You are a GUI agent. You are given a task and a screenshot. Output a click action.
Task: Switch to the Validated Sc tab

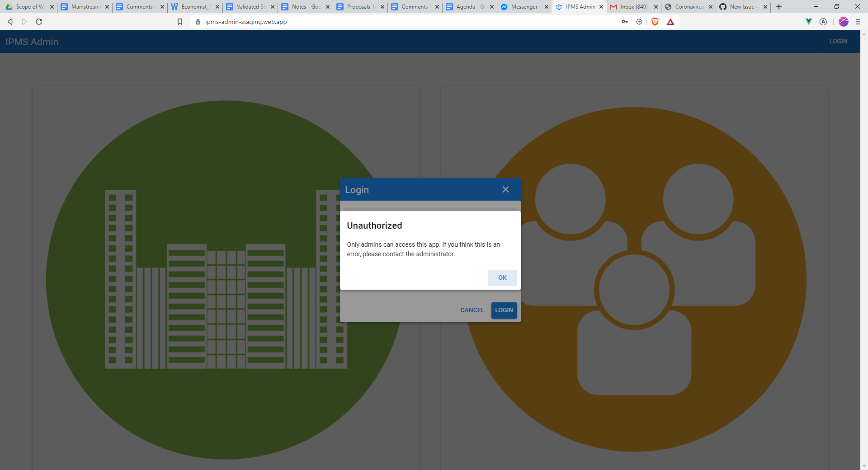click(250, 7)
